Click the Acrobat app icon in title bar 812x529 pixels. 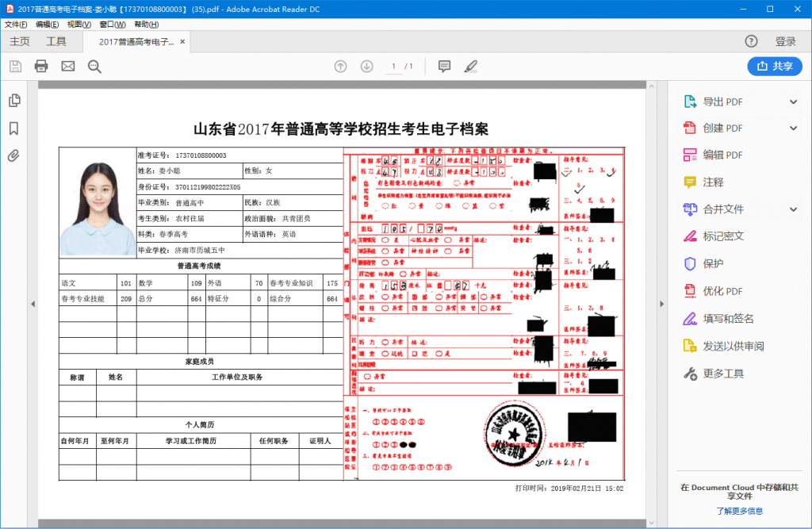click(10, 9)
